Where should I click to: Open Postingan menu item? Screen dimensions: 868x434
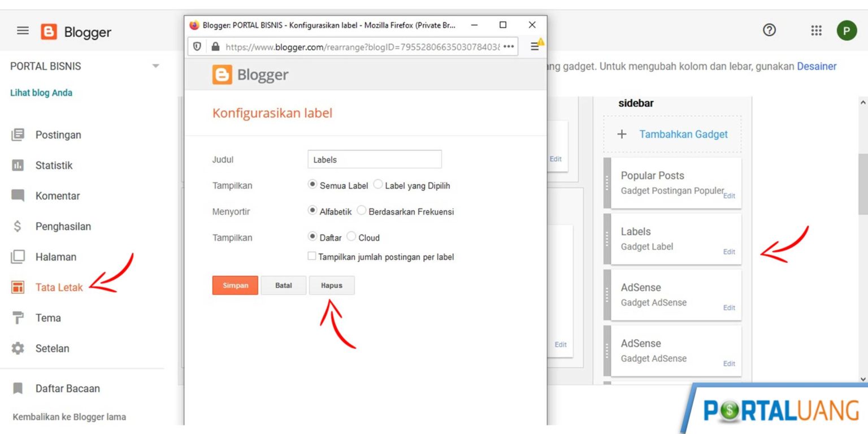tap(58, 134)
